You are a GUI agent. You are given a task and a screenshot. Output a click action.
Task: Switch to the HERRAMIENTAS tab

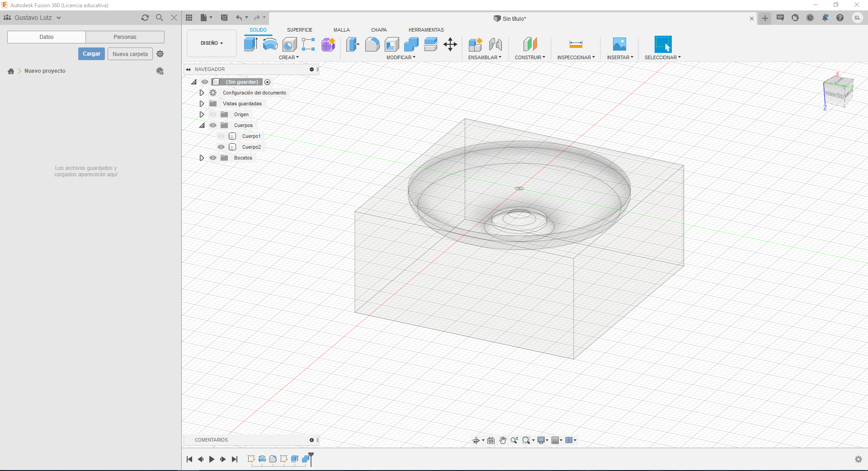click(x=426, y=30)
